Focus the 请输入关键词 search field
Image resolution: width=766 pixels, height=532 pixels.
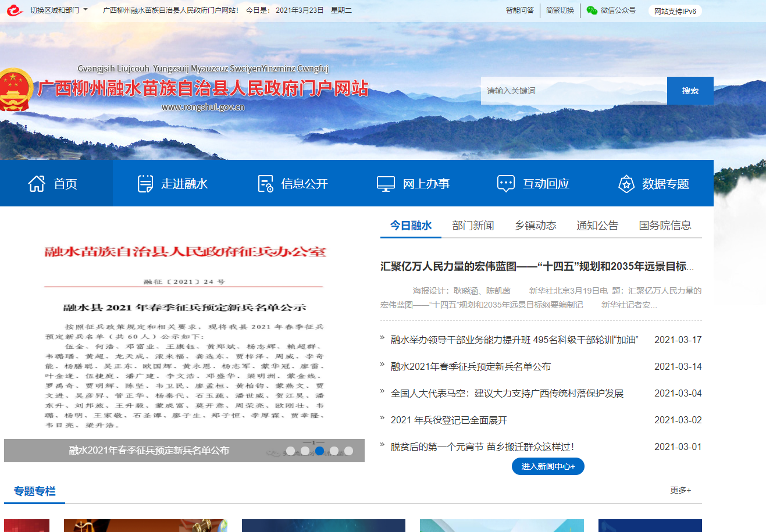click(x=573, y=91)
